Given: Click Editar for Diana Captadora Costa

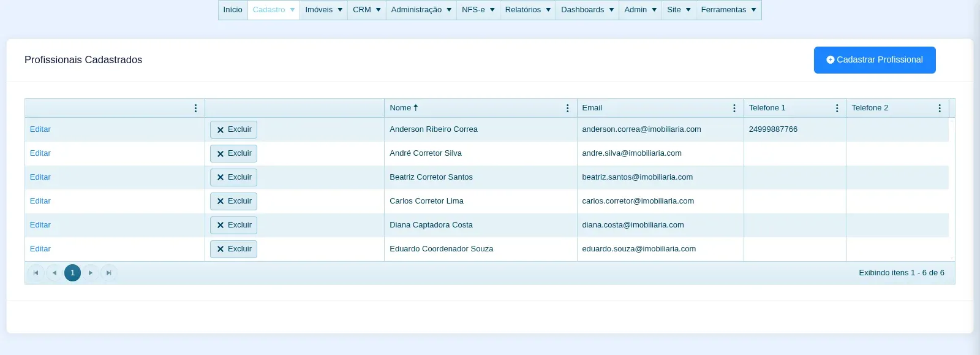Looking at the screenshot, I should 40,225.
